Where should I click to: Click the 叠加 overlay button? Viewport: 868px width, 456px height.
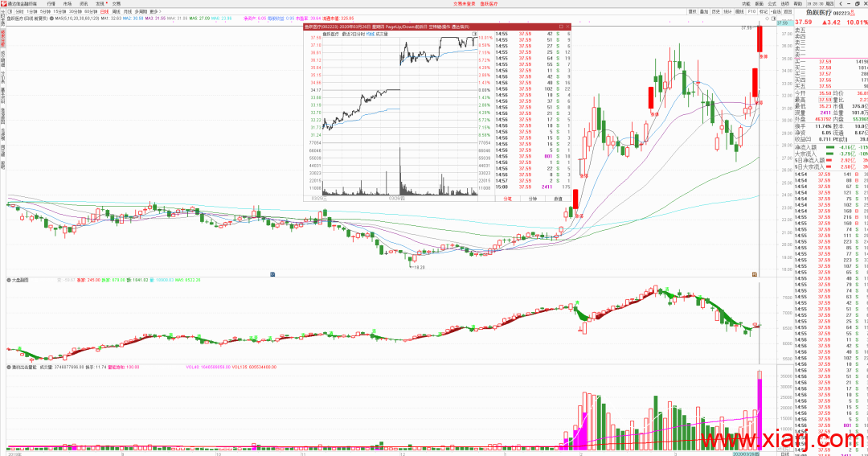[x=704, y=11]
